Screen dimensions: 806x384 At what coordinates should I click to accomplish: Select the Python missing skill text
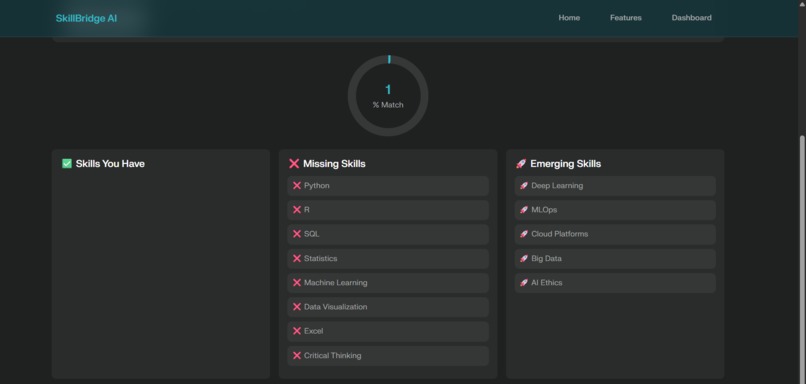click(317, 186)
